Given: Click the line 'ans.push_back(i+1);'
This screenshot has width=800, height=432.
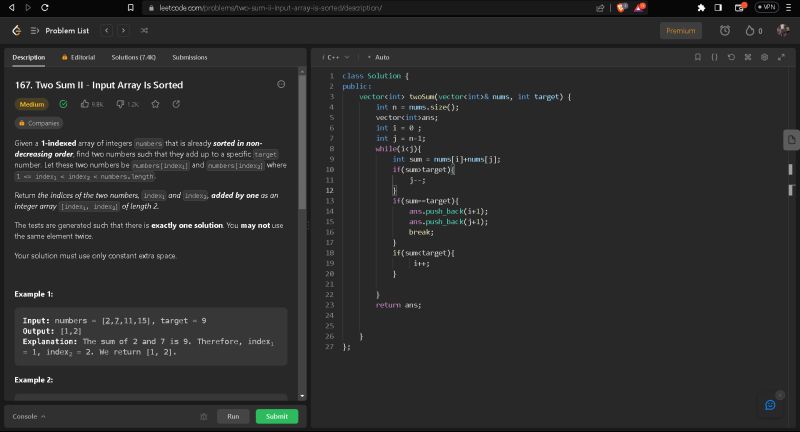Looking at the screenshot, I should [x=448, y=211].
